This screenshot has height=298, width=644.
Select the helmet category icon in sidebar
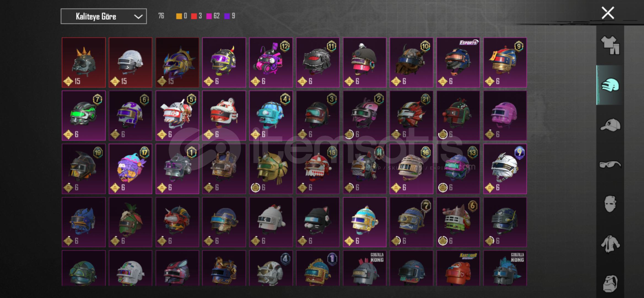click(x=610, y=85)
